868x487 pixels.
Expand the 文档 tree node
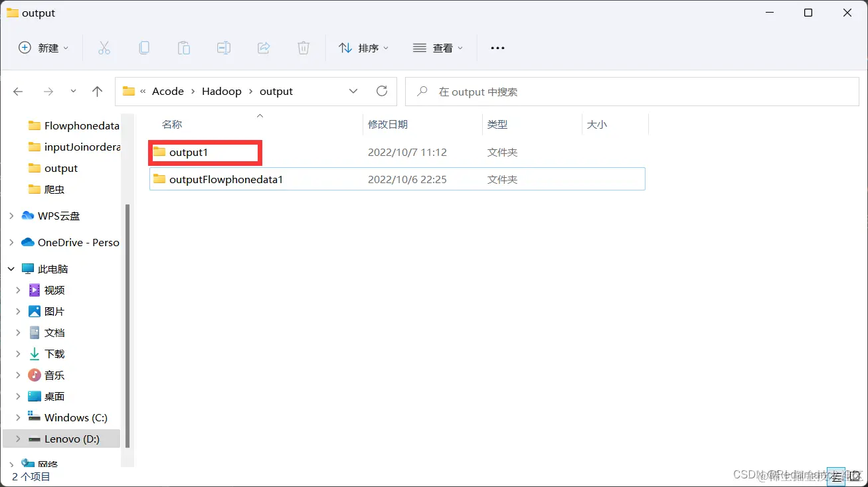(x=19, y=333)
